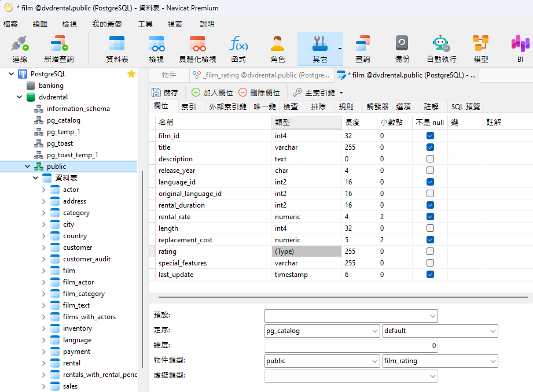Viewport: 533px width, 392px height.
Task: Uncheck not-null checkbox for title row
Action: pyautogui.click(x=430, y=147)
